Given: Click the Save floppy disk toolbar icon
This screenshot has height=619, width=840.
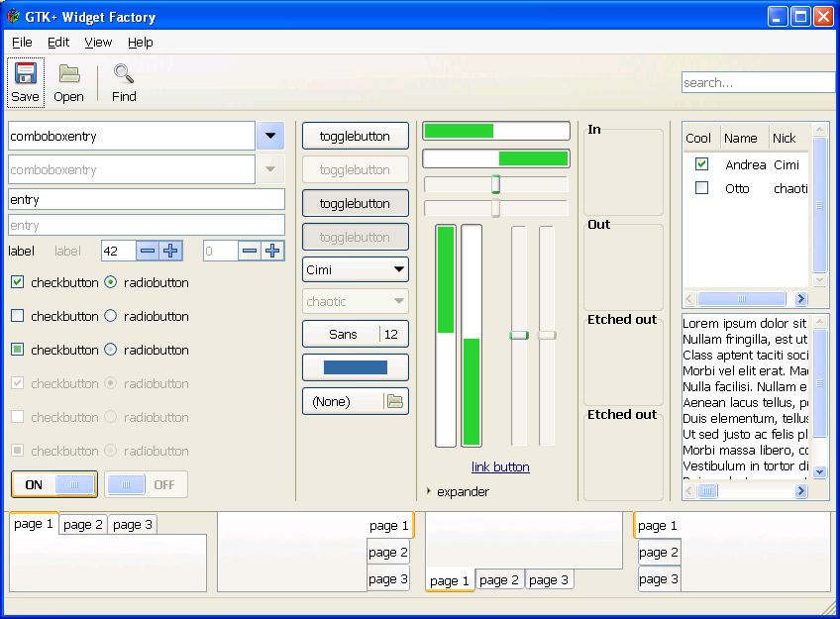Looking at the screenshot, I should point(25,73).
